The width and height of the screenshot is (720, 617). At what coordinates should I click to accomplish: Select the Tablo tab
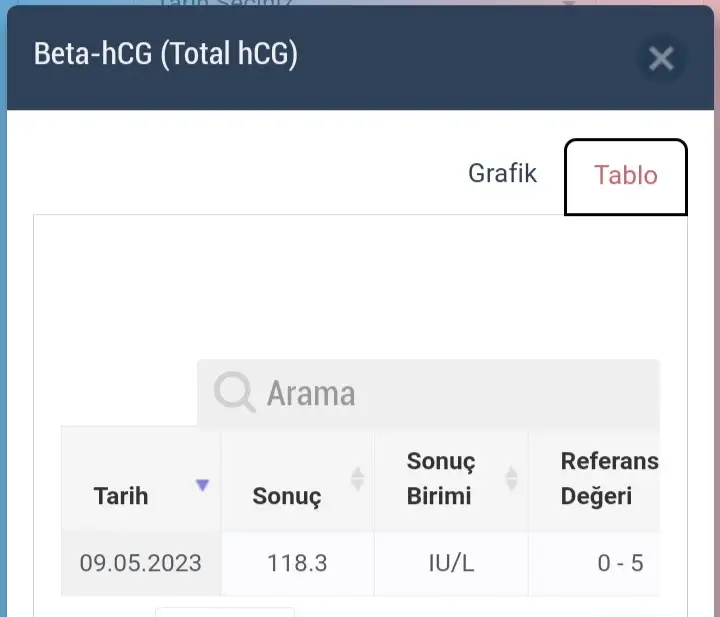(x=626, y=176)
